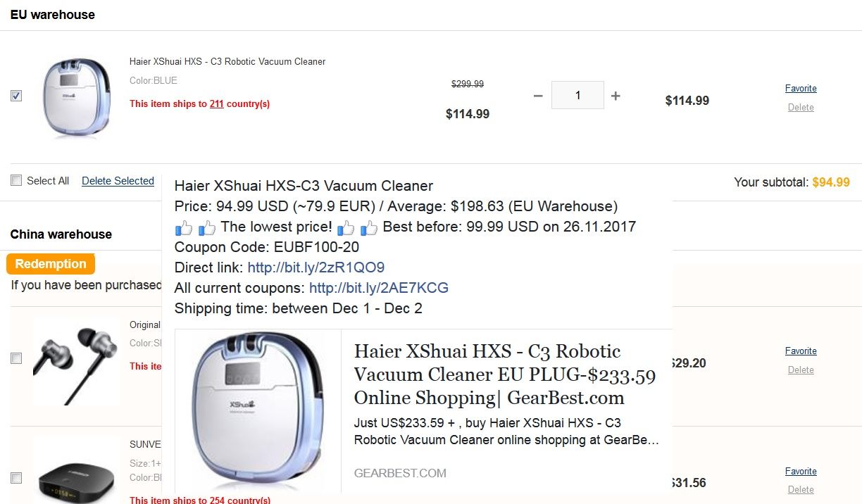Delete the Haier vacuum cleaner from cart
Screen dimensions: 862x504
pos(801,108)
